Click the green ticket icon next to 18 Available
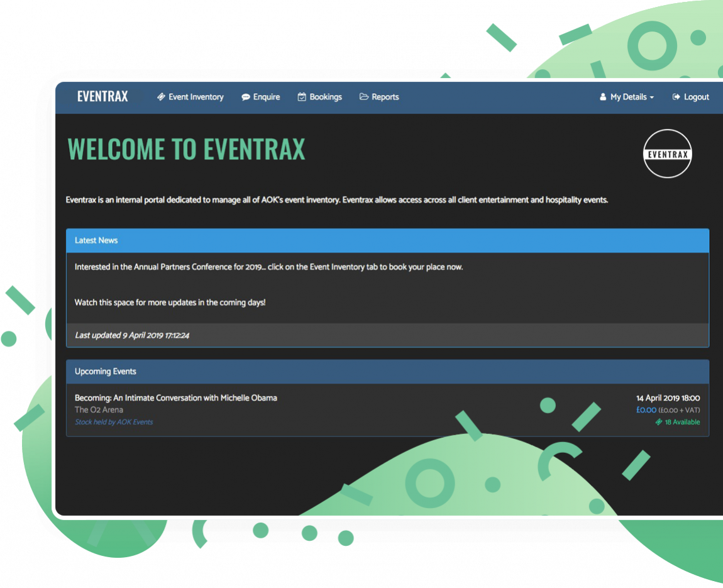 (658, 422)
